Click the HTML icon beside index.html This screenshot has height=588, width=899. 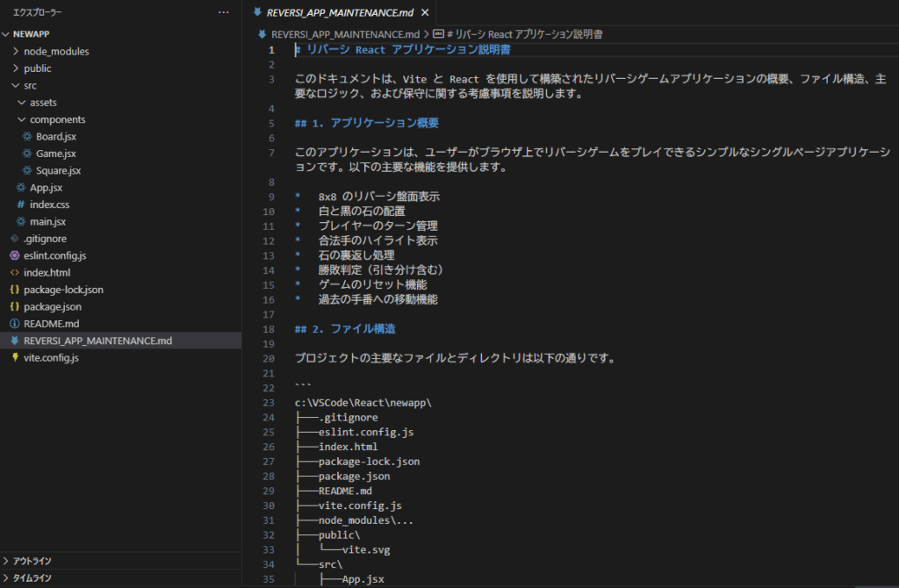15,273
